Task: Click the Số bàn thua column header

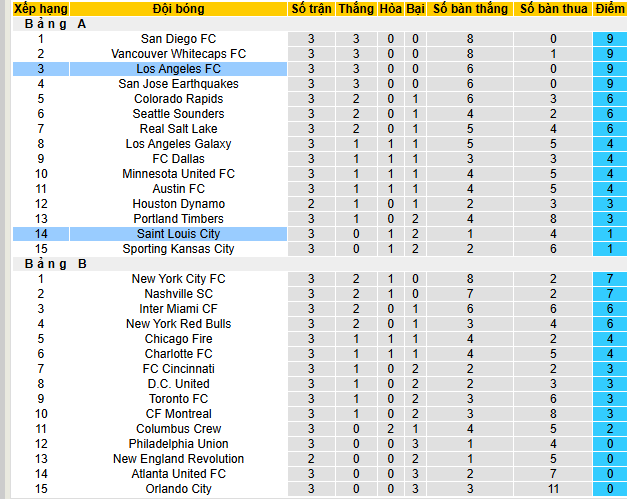Action: pos(552,9)
